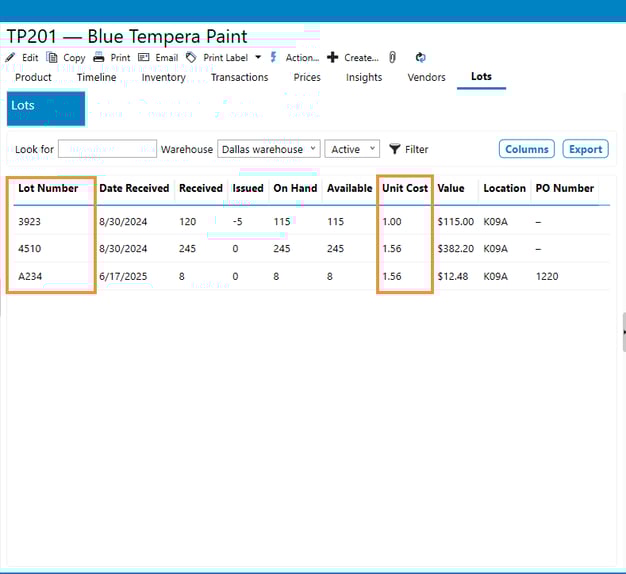The height and width of the screenshot is (574, 626).
Task: Click the Export button
Action: [585, 149]
